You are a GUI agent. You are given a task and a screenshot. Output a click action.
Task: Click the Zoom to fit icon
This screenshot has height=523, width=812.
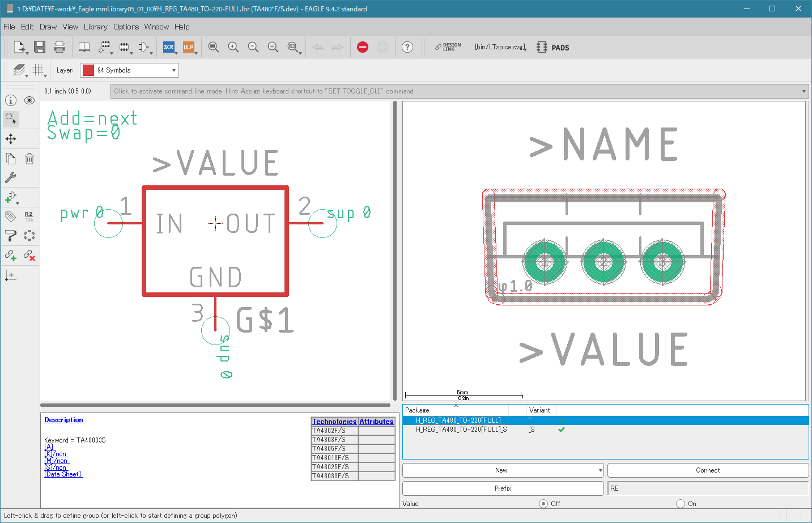point(213,47)
